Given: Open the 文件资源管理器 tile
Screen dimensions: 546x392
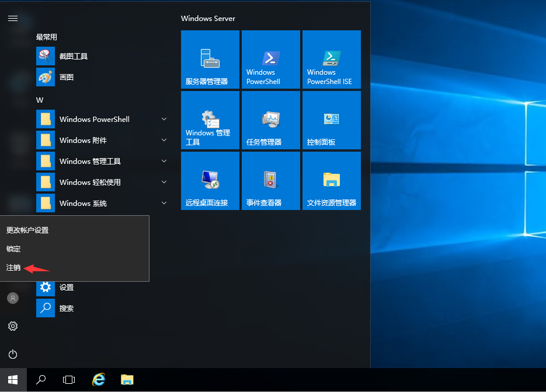Looking at the screenshot, I should [x=332, y=181].
